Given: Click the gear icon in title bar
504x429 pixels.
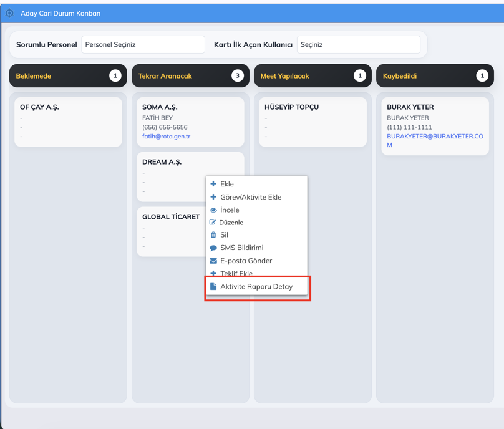Looking at the screenshot, I should [x=9, y=13].
